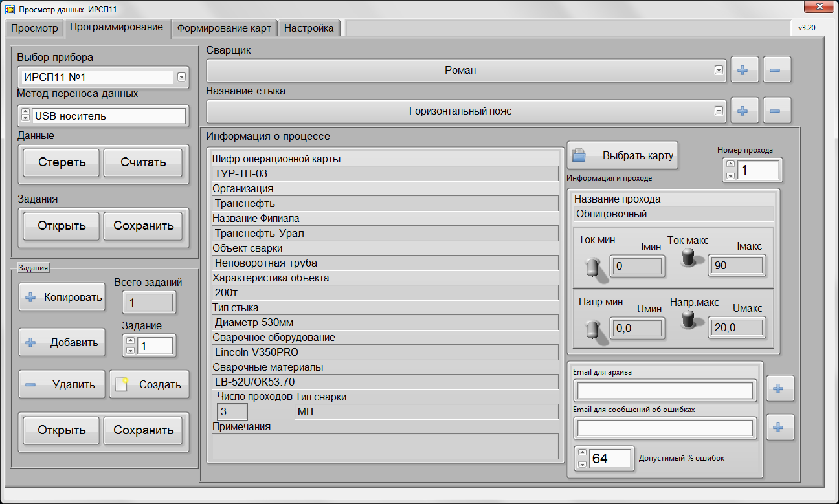Click the Email для архива input field
The image size is (839, 504).
[665, 390]
